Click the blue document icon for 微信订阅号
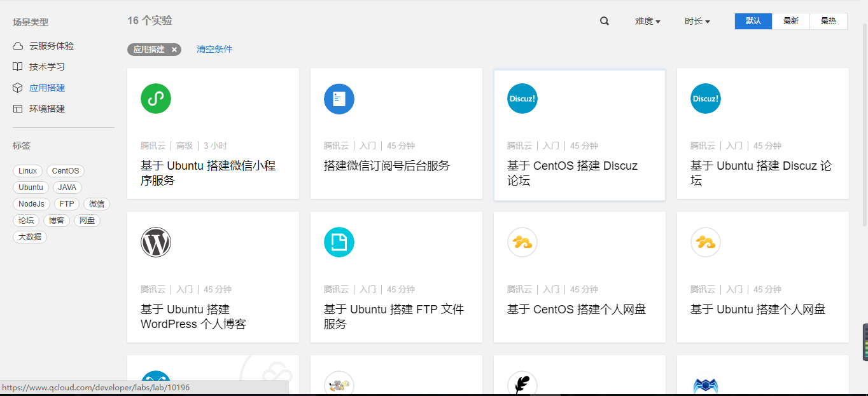This screenshot has width=868, height=396. 339,99
